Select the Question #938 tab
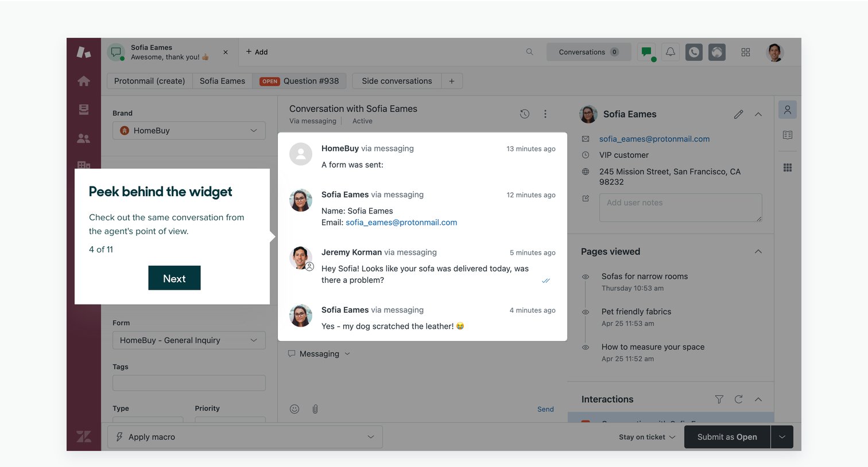 point(299,81)
